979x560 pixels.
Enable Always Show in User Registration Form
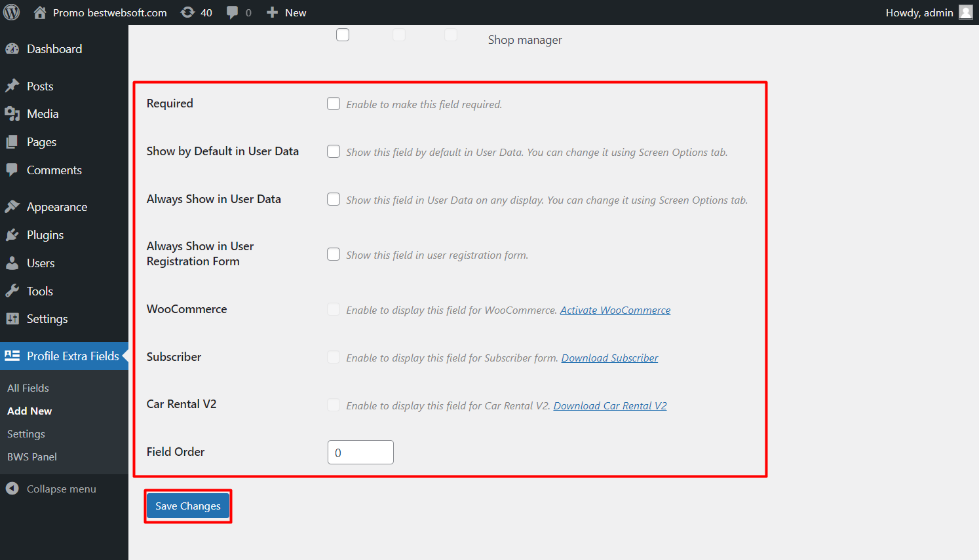[334, 254]
